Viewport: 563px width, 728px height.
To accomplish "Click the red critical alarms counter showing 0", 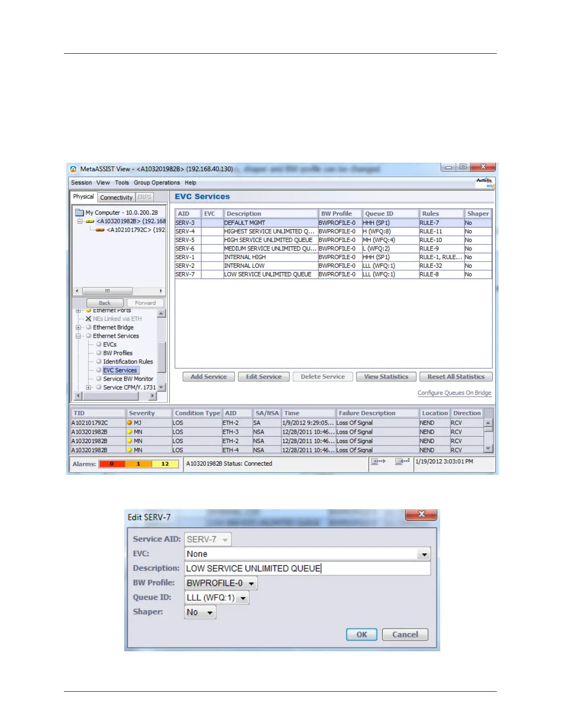I will coord(112,464).
